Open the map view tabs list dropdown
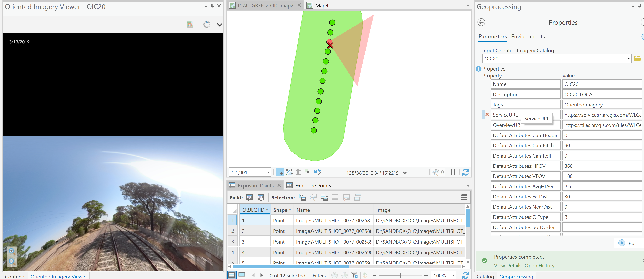 tap(468, 6)
